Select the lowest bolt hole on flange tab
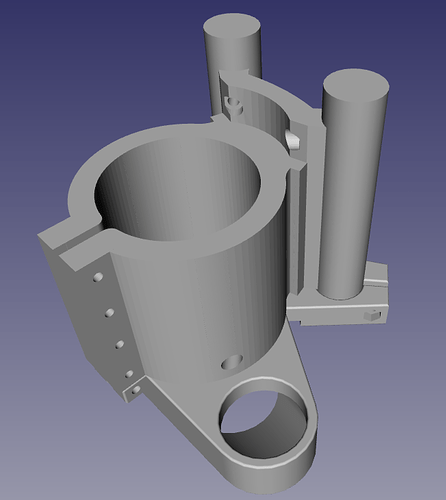The image size is (446, 500). click(136, 390)
